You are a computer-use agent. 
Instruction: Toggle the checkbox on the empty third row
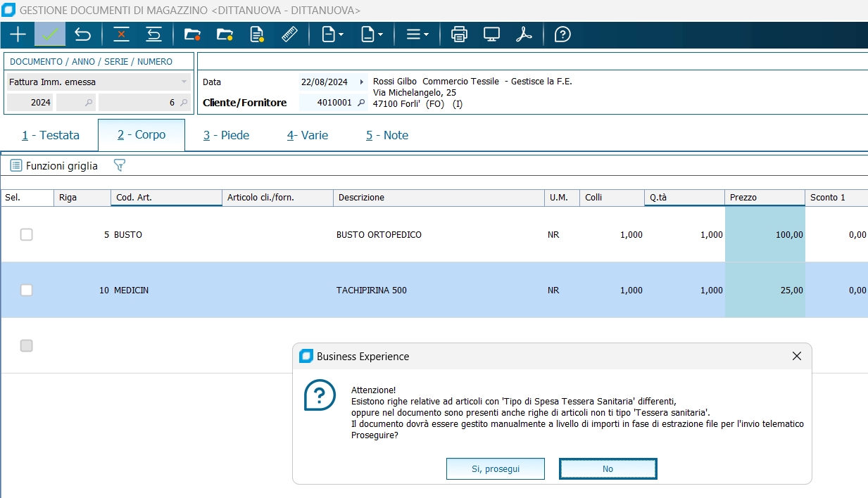[x=27, y=345]
